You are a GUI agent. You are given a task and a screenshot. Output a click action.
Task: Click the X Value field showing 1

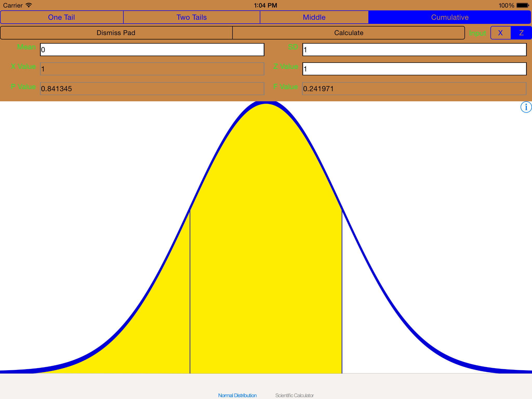[x=152, y=69]
